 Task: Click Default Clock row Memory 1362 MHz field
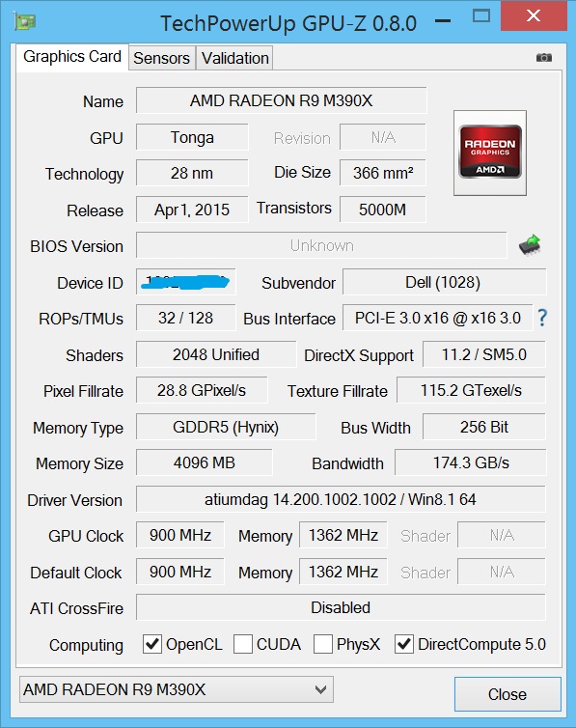pyautogui.click(x=343, y=572)
